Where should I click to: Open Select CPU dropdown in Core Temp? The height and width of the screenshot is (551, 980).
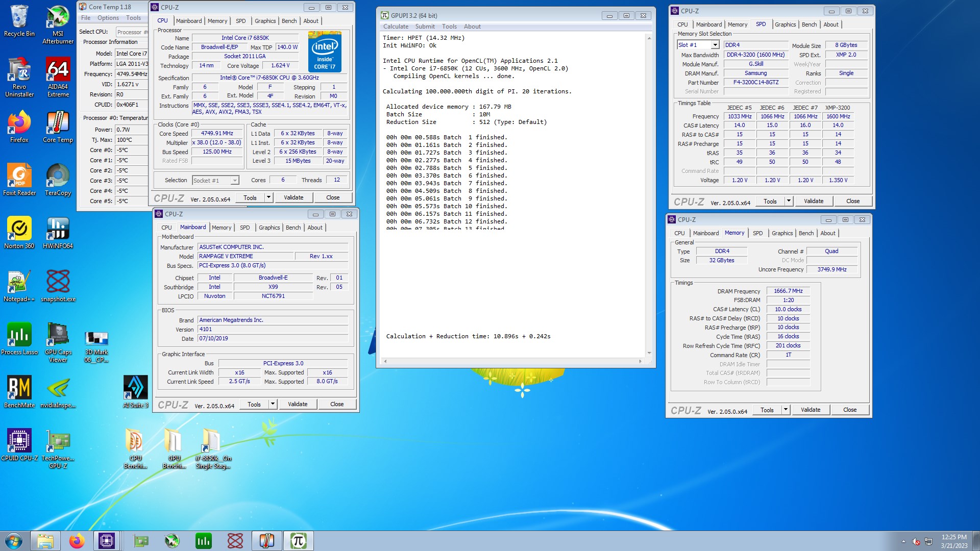(x=132, y=32)
